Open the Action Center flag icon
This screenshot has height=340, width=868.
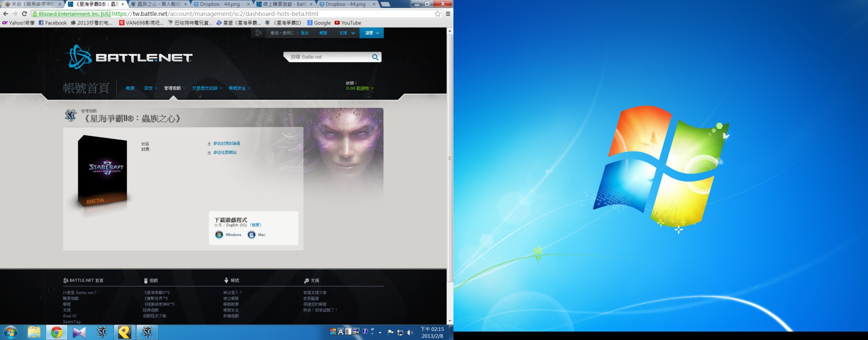[390, 332]
